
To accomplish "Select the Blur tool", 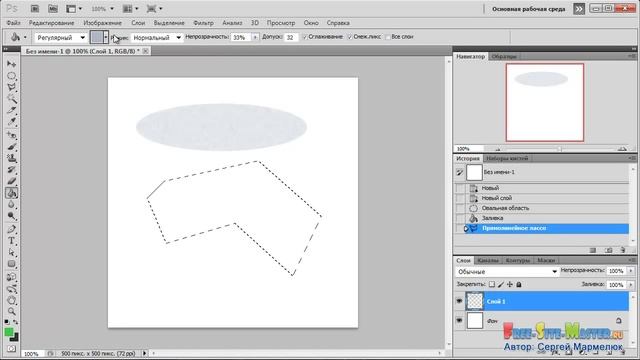I will [x=11, y=204].
